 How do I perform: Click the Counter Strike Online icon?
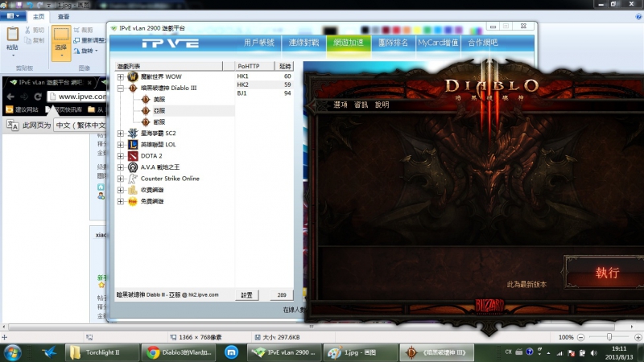(x=133, y=179)
